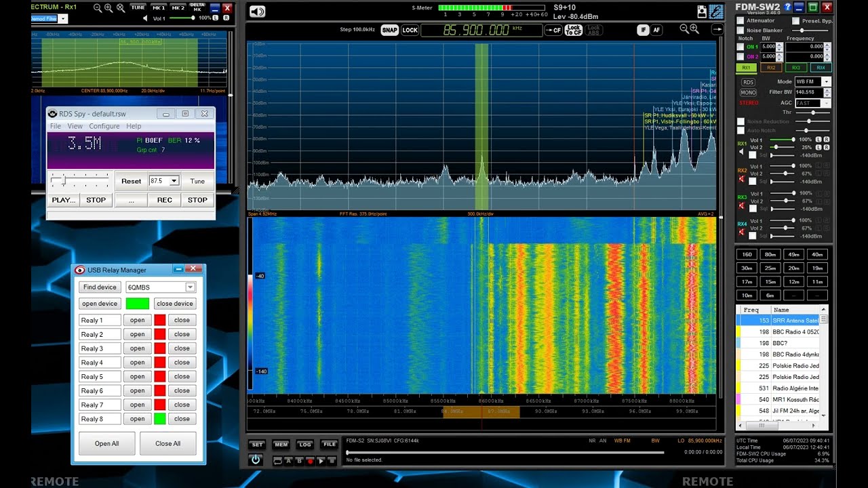Image resolution: width=868 pixels, height=488 pixels.
Task: Enable the Noise Reduction checkbox
Action: (x=741, y=121)
